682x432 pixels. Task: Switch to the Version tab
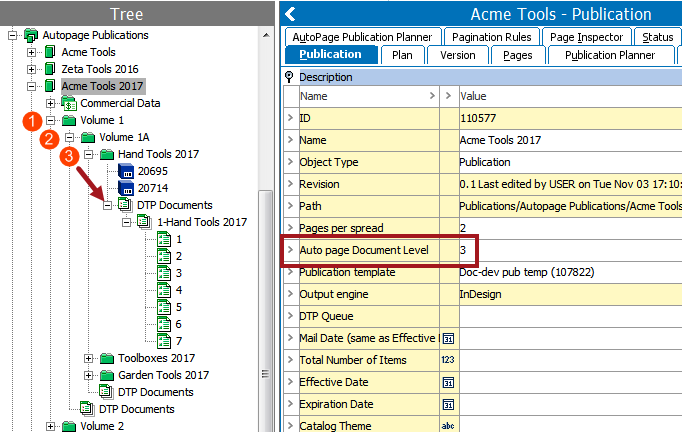click(458, 55)
